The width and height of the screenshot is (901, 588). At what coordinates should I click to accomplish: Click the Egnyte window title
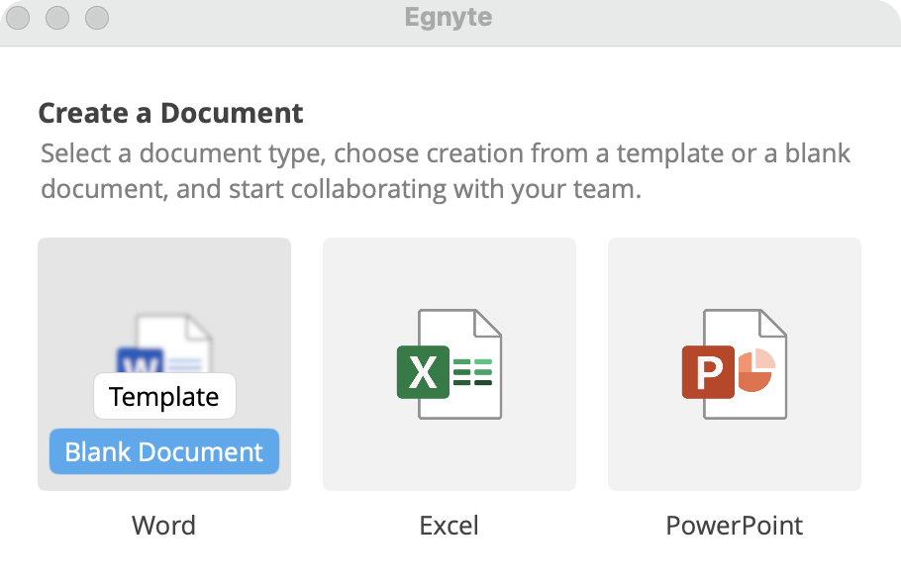(x=449, y=17)
